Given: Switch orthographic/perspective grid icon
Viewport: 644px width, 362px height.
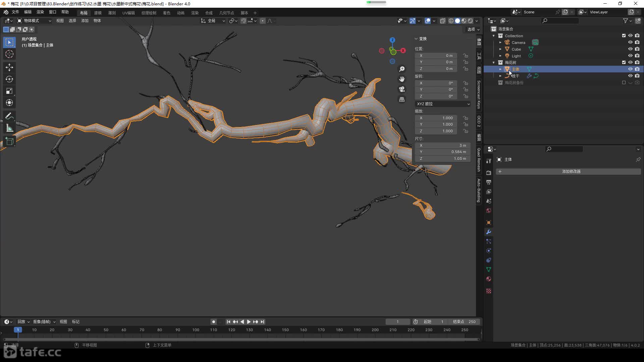Looking at the screenshot, I should 402,100.
